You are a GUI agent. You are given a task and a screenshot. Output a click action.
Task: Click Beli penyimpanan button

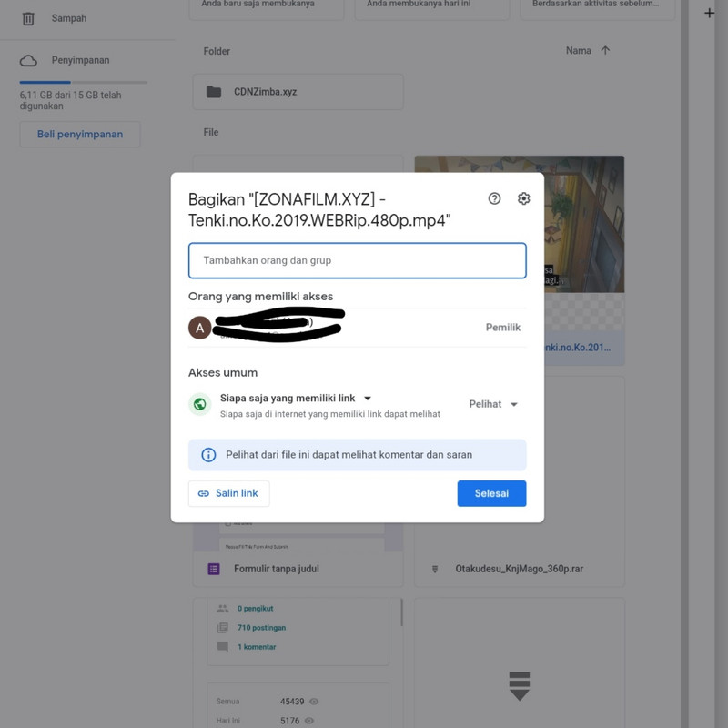80,134
